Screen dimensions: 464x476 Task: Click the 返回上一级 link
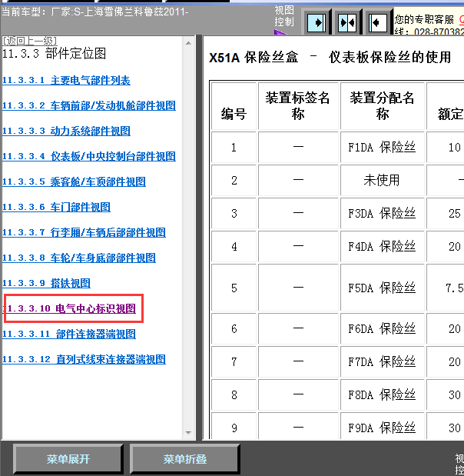[29, 41]
